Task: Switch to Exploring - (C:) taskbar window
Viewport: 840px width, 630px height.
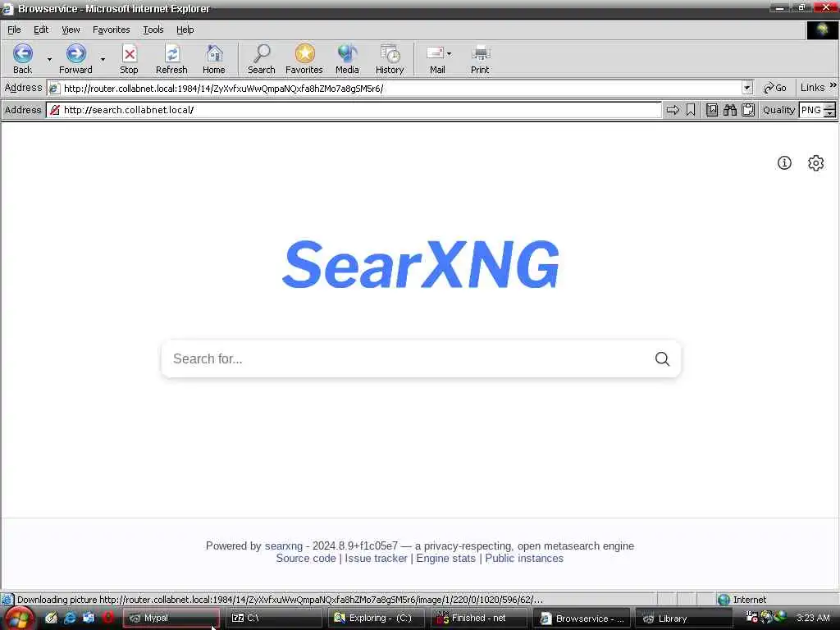Action: 376,619
